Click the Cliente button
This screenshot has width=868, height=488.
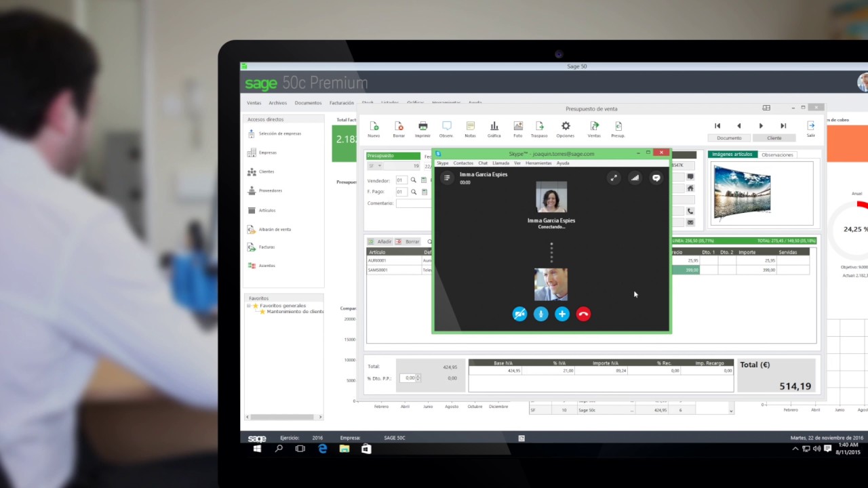(x=774, y=138)
